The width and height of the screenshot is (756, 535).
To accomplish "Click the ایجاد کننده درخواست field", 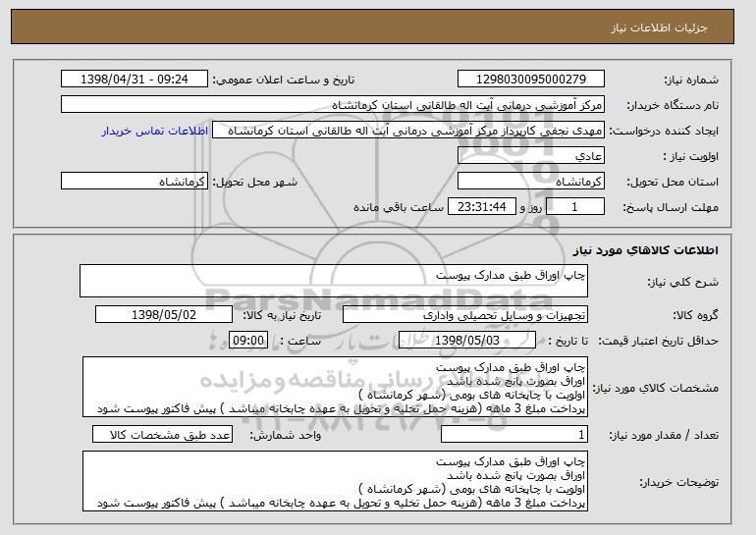I will (408, 131).
